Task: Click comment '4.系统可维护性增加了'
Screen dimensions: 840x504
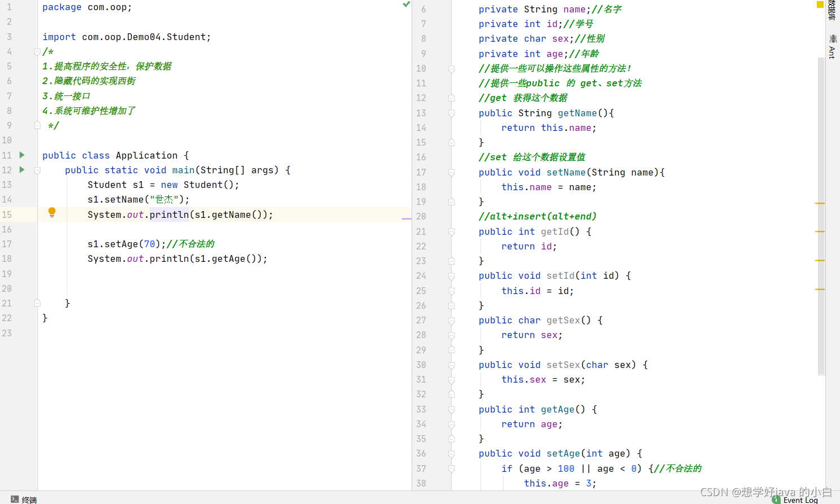Action: 89,111
